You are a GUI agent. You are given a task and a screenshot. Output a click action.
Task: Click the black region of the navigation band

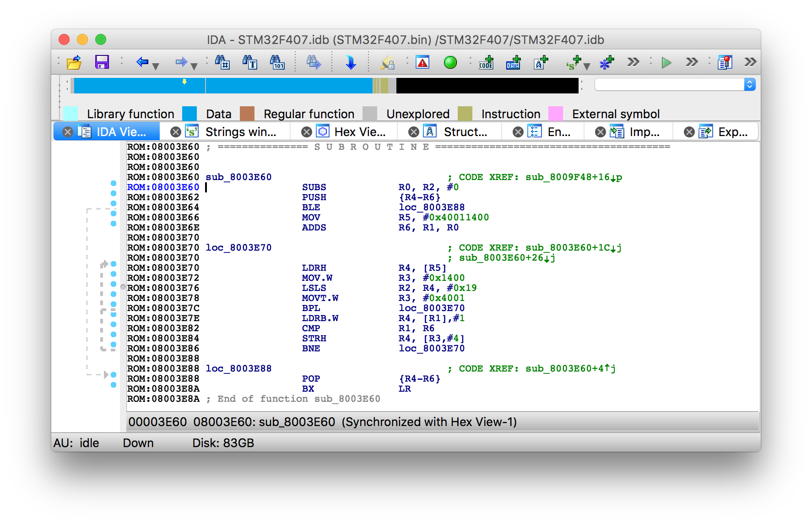click(x=487, y=86)
